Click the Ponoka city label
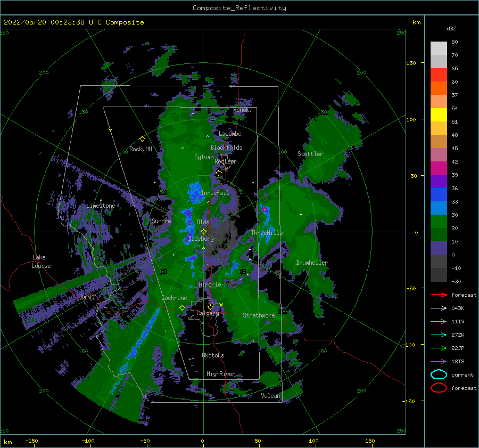The height and width of the screenshot is (448, 479). pyautogui.click(x=243, y=110)
